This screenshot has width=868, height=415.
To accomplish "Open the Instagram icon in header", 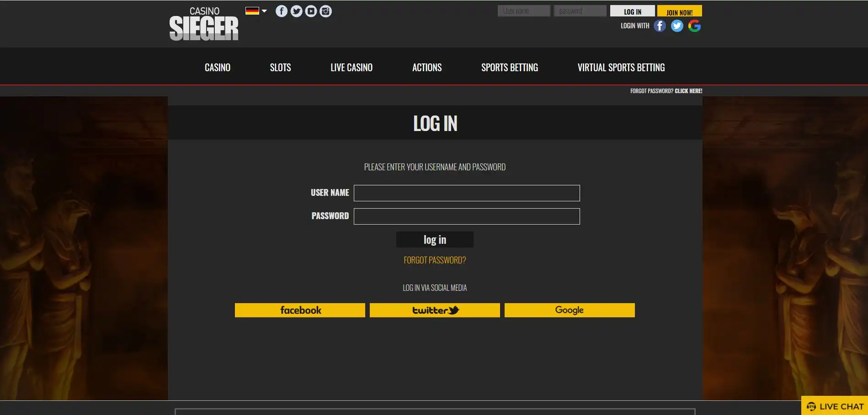I will point(325,11).
